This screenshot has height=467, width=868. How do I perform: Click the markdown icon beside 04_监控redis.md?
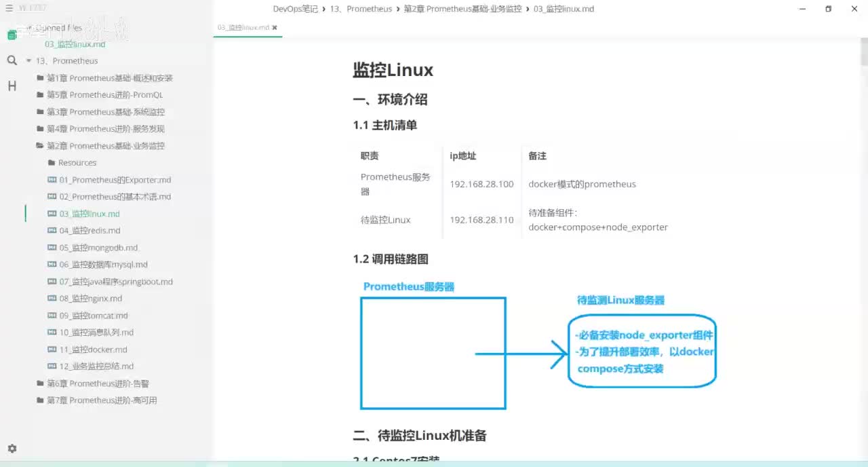pos(52,231)
